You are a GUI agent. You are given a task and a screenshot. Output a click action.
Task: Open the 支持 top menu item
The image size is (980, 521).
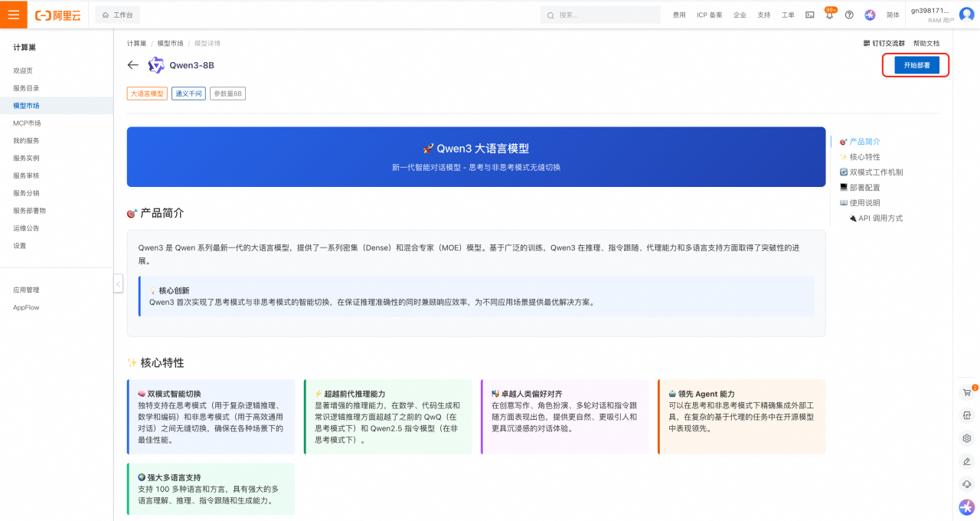(764, 15)
